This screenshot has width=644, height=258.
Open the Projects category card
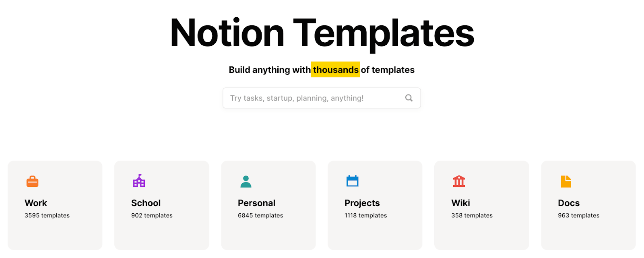tap(375, 205)
